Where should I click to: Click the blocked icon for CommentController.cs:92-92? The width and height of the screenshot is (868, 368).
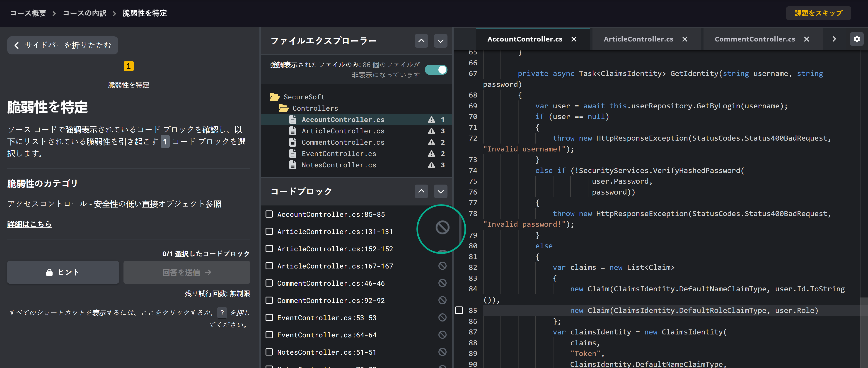(442, 300)
